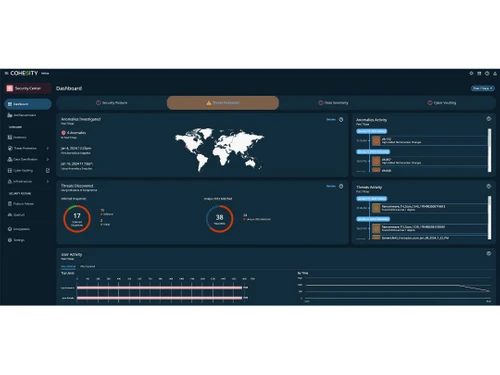Expand the Threat Protection sidebar chevron
500x375 pixels.
(48, 148)
